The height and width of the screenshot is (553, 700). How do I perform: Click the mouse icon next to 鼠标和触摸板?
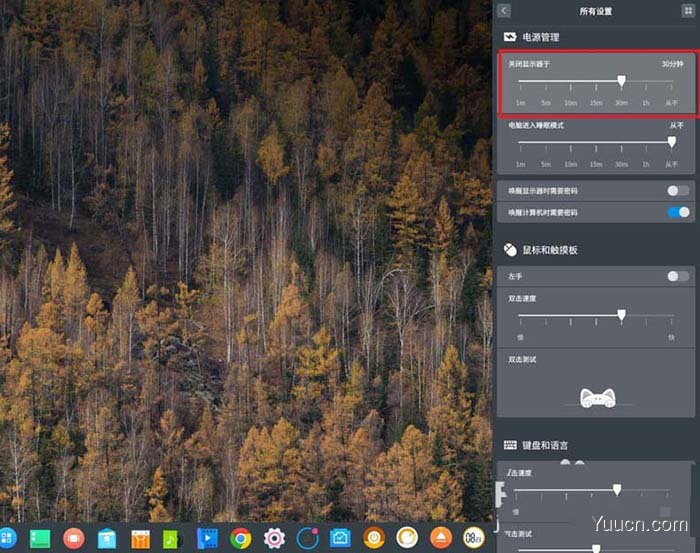pos(510,250)
